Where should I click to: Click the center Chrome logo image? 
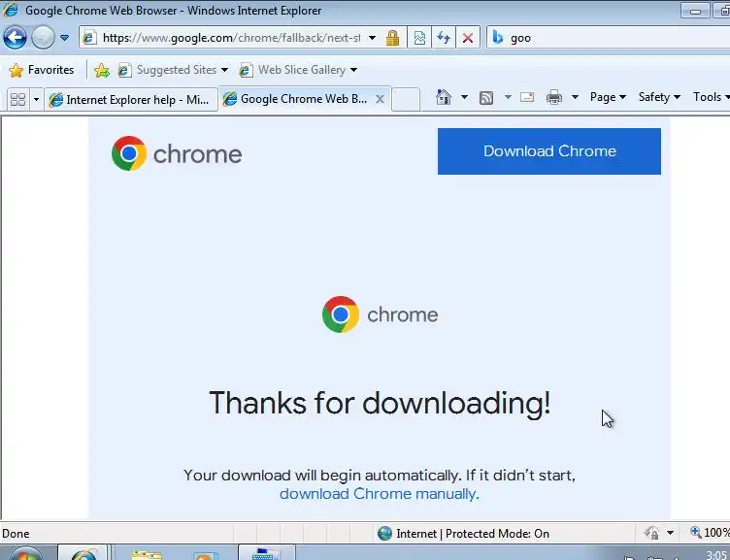click(380, 314)
